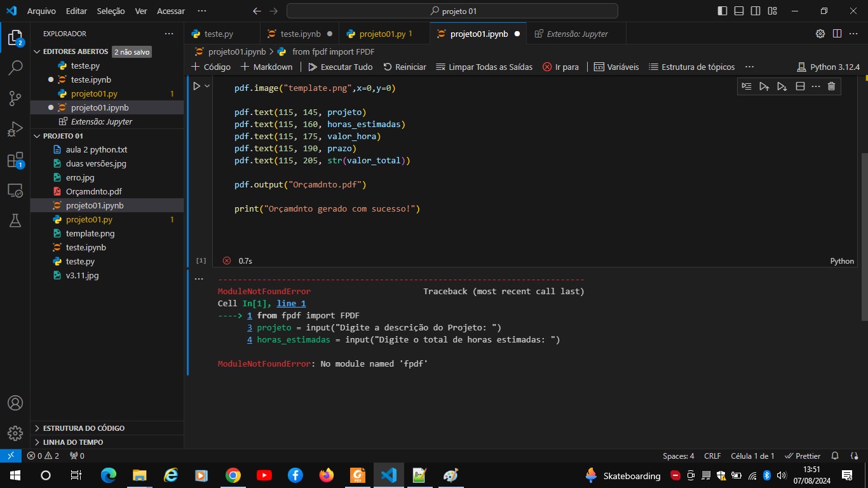Open template.png in the explorer
Image resolution: width=868 pixels, height=488 pixels.
[90, 233]
